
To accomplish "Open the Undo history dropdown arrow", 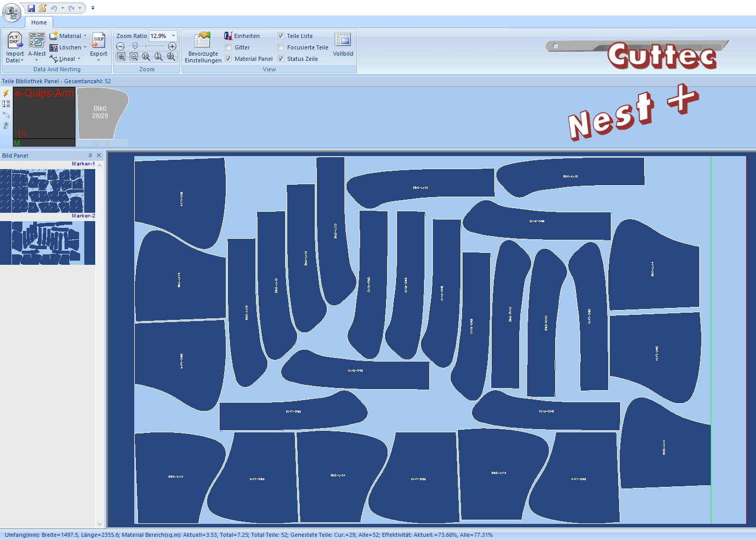I will tap(62, 8).
